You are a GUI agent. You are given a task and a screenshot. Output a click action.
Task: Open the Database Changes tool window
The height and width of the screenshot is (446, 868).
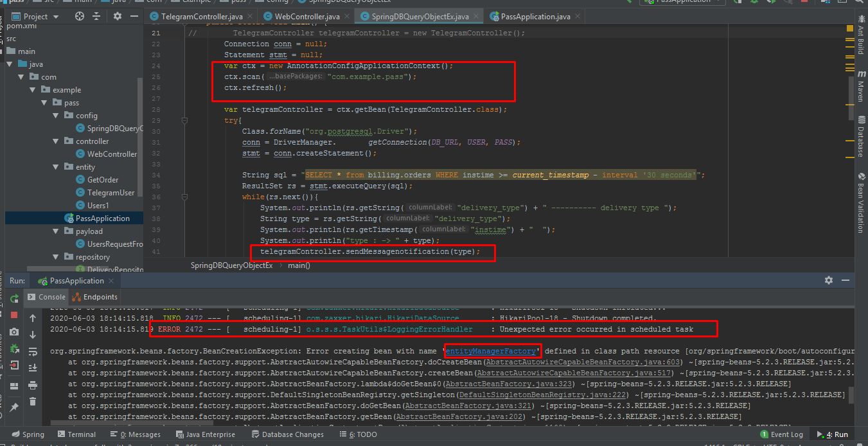[x=287, y=434]
